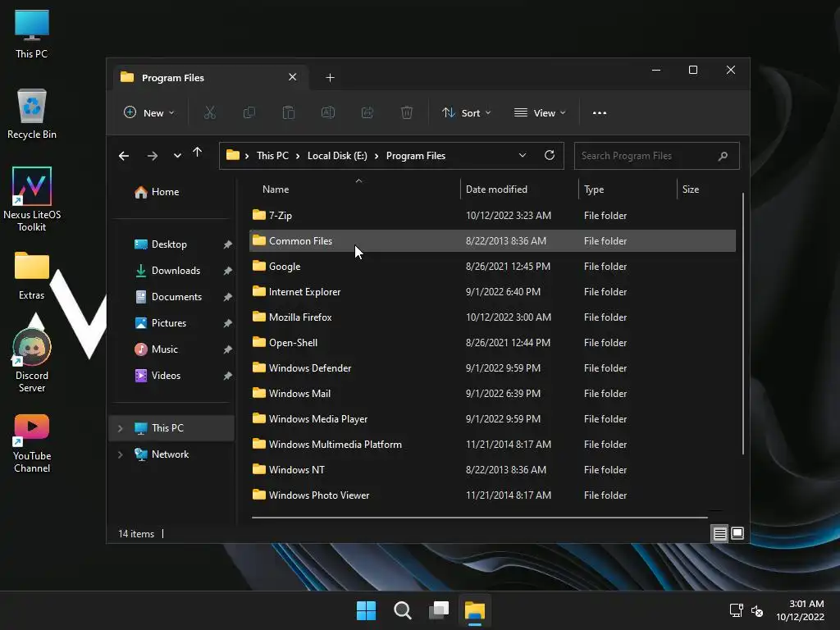Select the Discord Server shortcut
Viewport: 840px width, 630px height.
(x=32, y=361)
